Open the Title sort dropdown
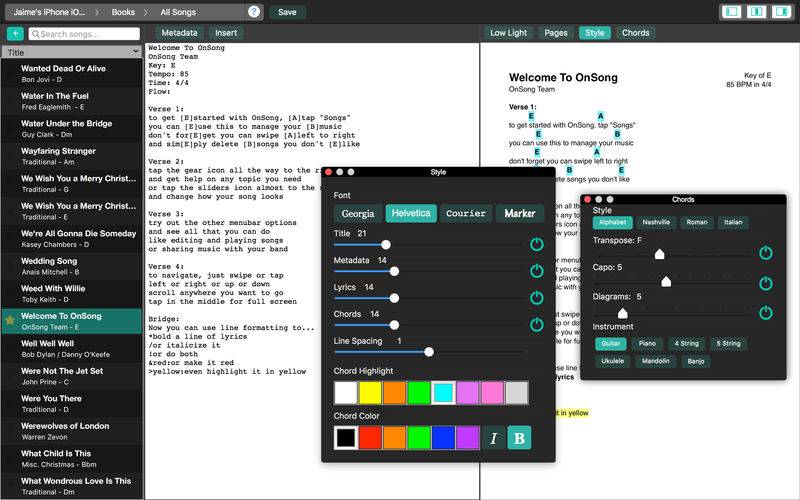 click(x=72, y=52)
